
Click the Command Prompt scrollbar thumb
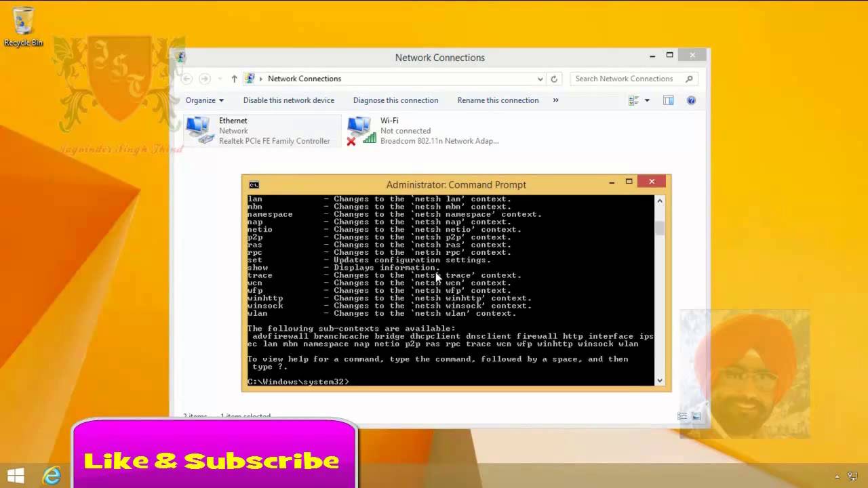coord(660,228)
